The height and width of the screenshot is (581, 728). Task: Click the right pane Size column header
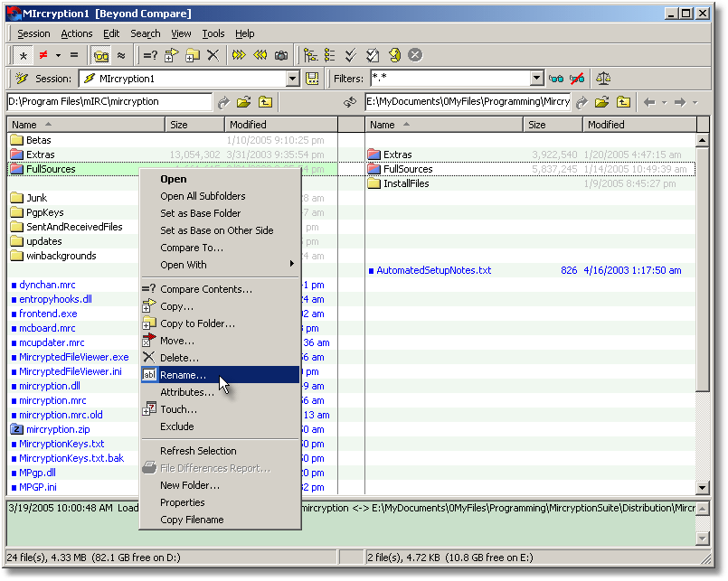pyautogui.click(x=553, y=125)
